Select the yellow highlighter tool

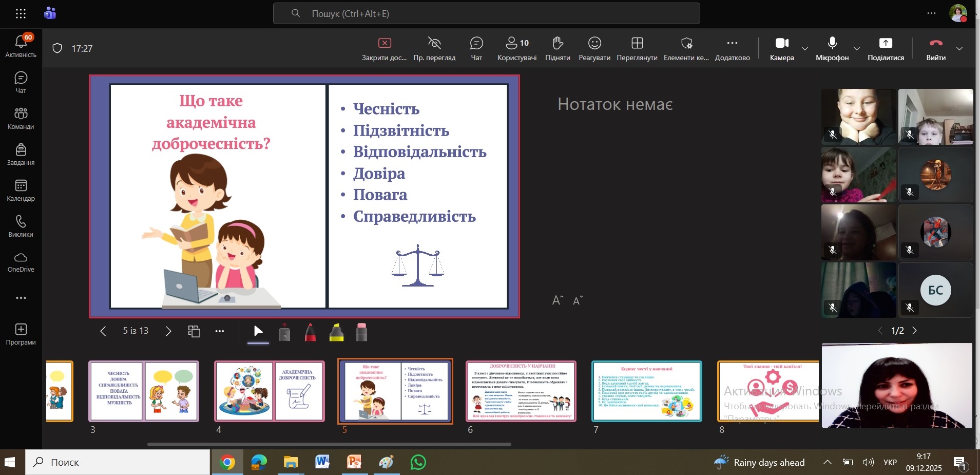(336, 332)
